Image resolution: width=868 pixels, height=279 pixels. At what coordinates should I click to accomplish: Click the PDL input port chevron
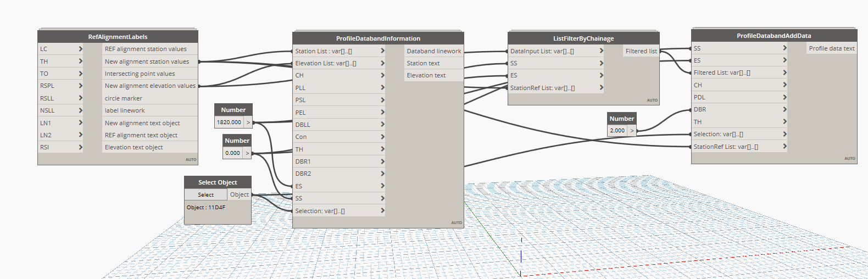[x=784, y=97]
